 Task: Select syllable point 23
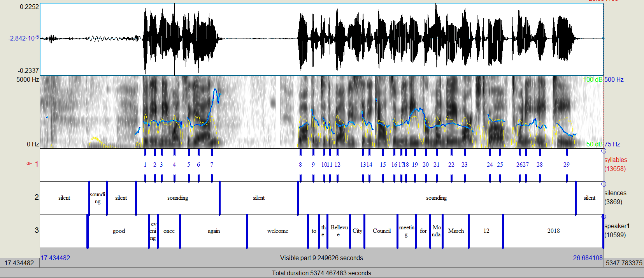pyautogui.click(x=465, y=165)
